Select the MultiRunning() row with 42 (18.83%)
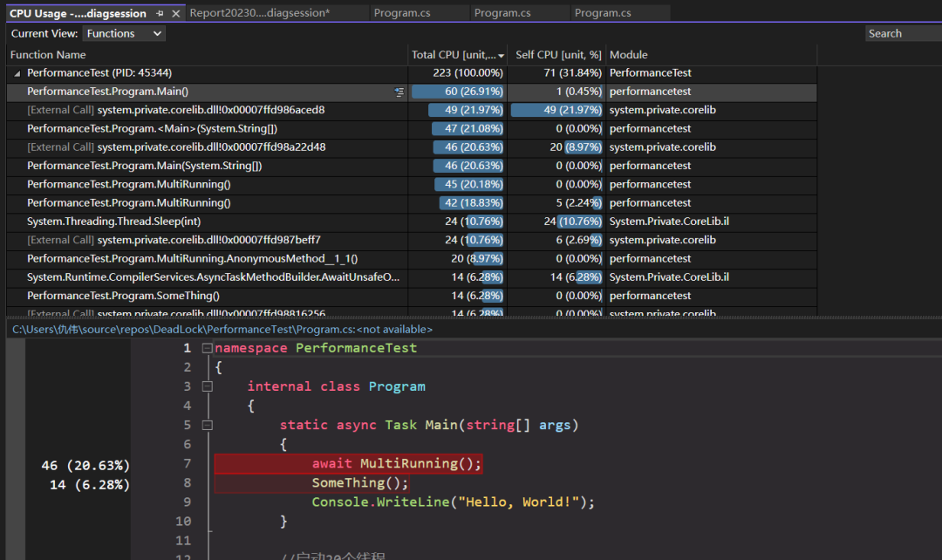The image size is (942, 560). [412, 204]
